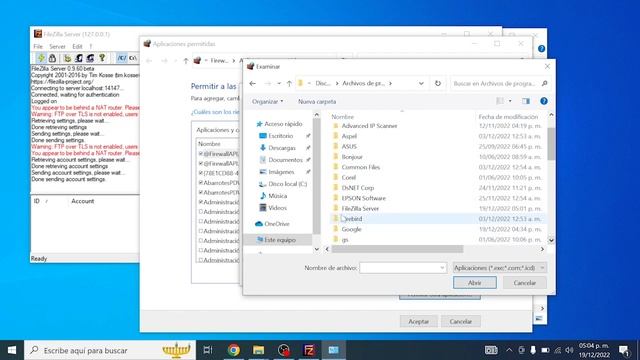Open FileZilla from the taskbar

pyautogui.click(x=309, y=350)
